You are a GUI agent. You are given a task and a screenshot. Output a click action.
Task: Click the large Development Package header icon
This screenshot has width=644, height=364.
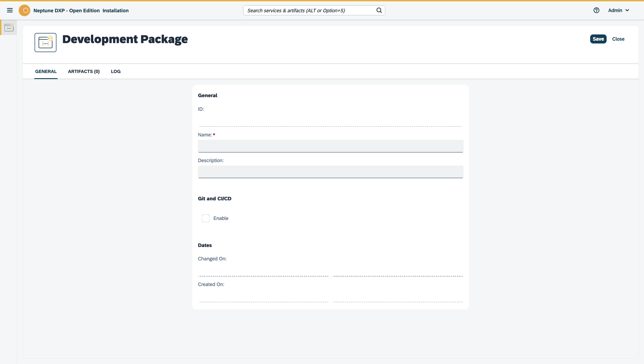click(46, 42)
